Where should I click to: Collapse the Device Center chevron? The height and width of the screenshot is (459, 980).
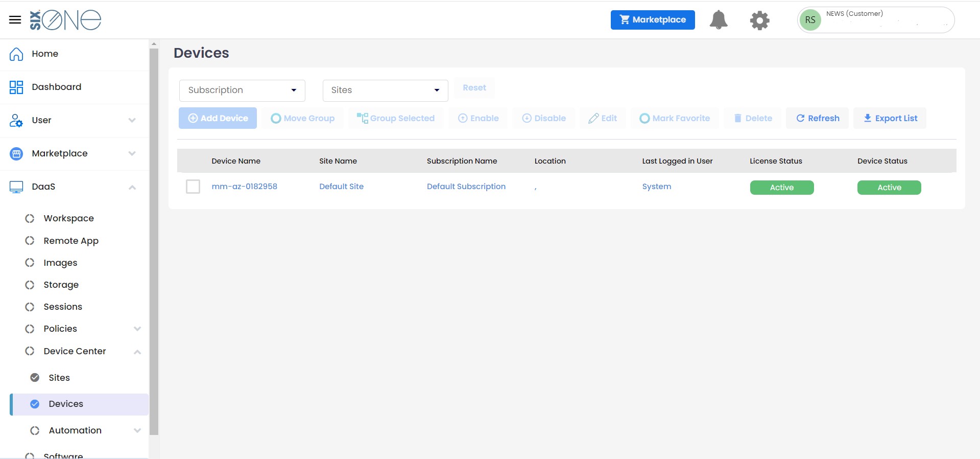click(x=137, y=352)
